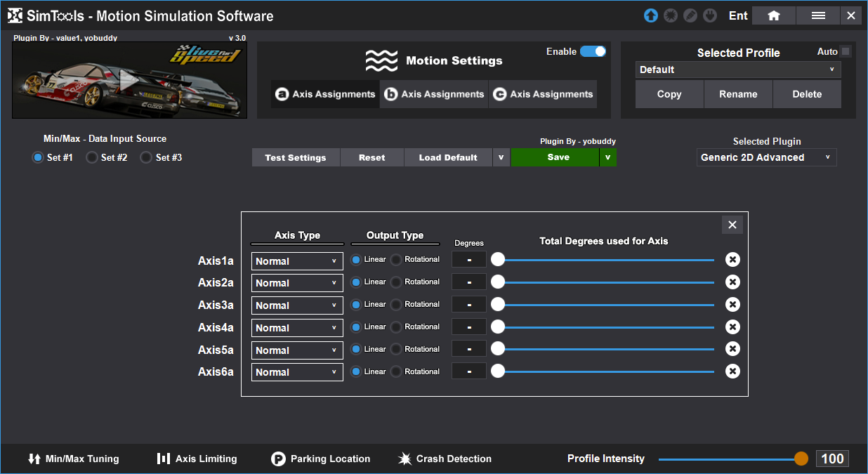The height and width of the screenshot is (474, 868).
Task: Switch to the 'b' Axis Assignments tab
Action: [434, 94]
